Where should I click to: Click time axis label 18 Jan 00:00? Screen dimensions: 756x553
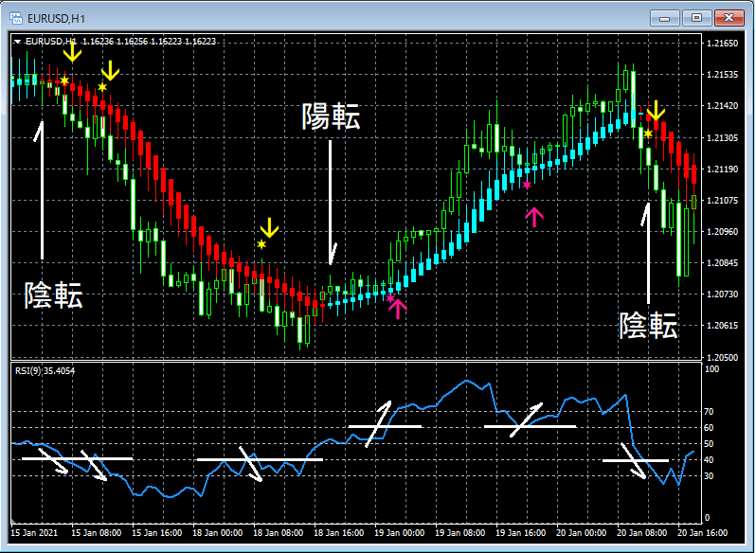(218, 533)
